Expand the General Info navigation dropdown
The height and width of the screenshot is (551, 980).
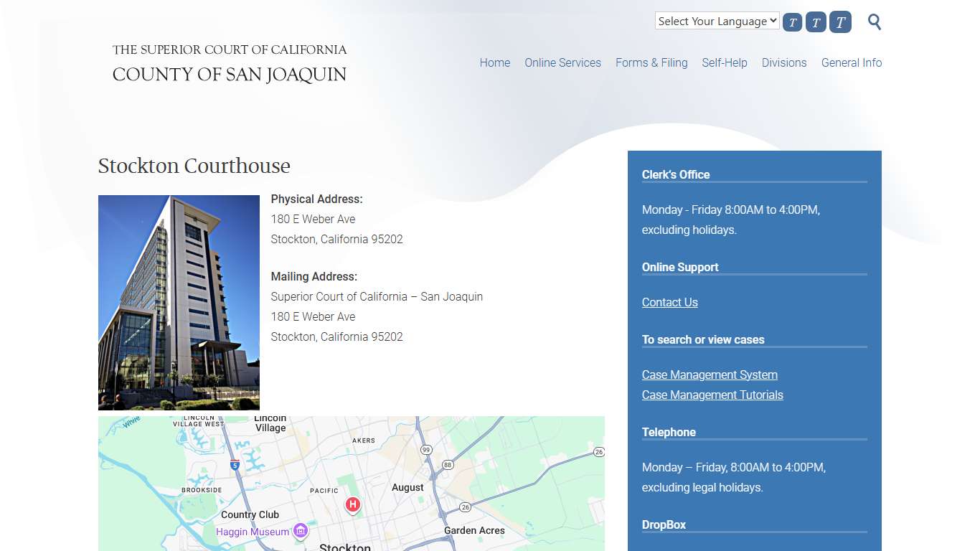852,63
